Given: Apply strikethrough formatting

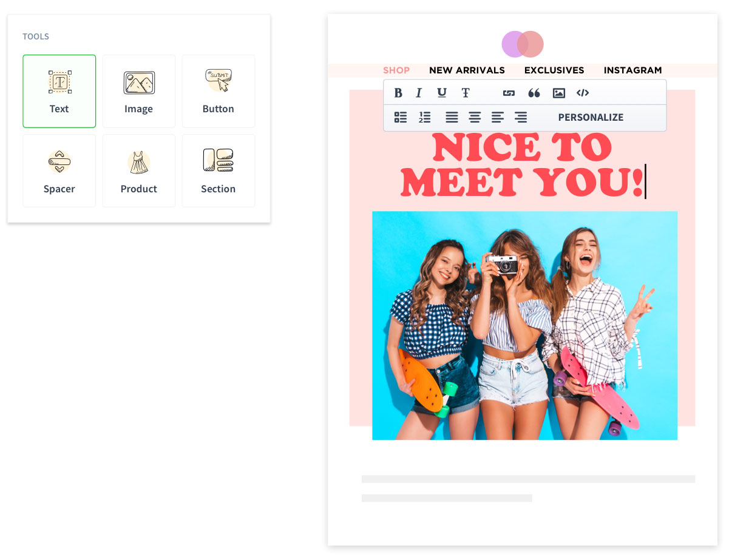Looking at the screenshot, I should point(466,93).
